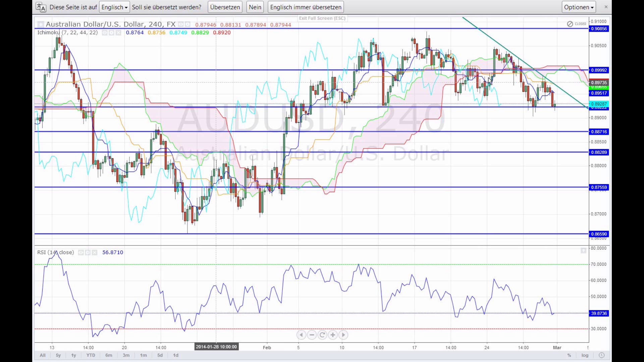Select the 6m time range
Image resolution: width=644 pixels, height=362 pixels.
click(x=109, y=355)
